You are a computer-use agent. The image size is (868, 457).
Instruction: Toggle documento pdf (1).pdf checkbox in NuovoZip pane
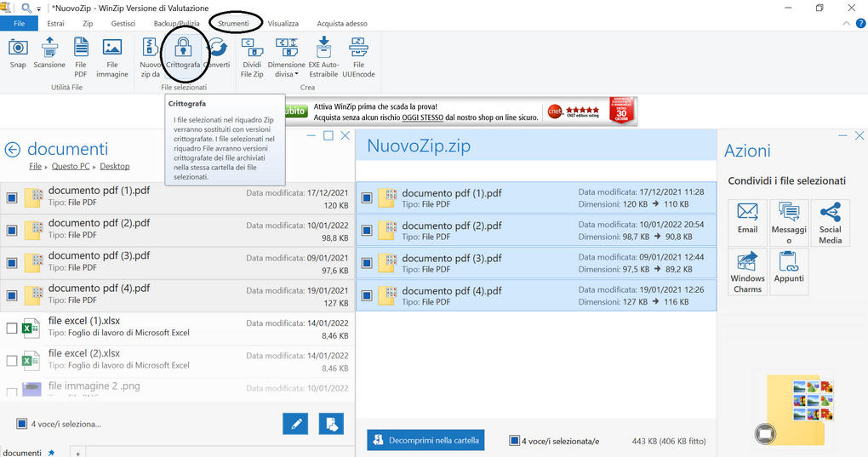(367, 198)
